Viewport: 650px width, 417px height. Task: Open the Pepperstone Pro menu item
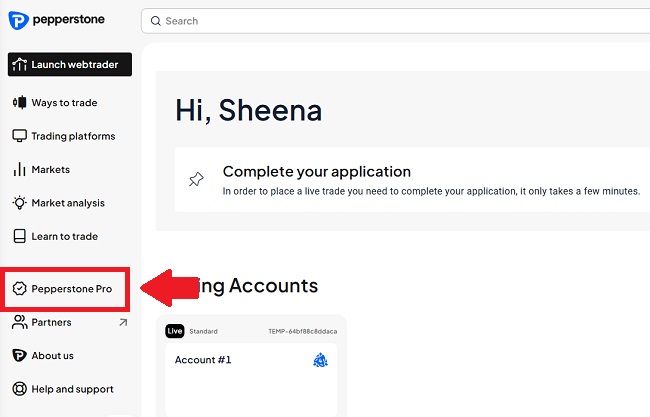[72, 289]
